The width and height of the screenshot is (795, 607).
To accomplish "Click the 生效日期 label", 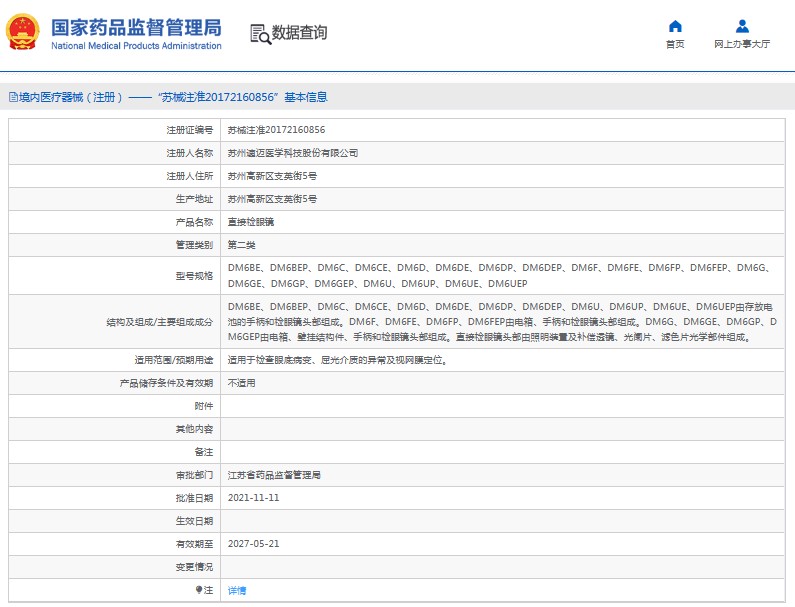I will coord(194,521).
